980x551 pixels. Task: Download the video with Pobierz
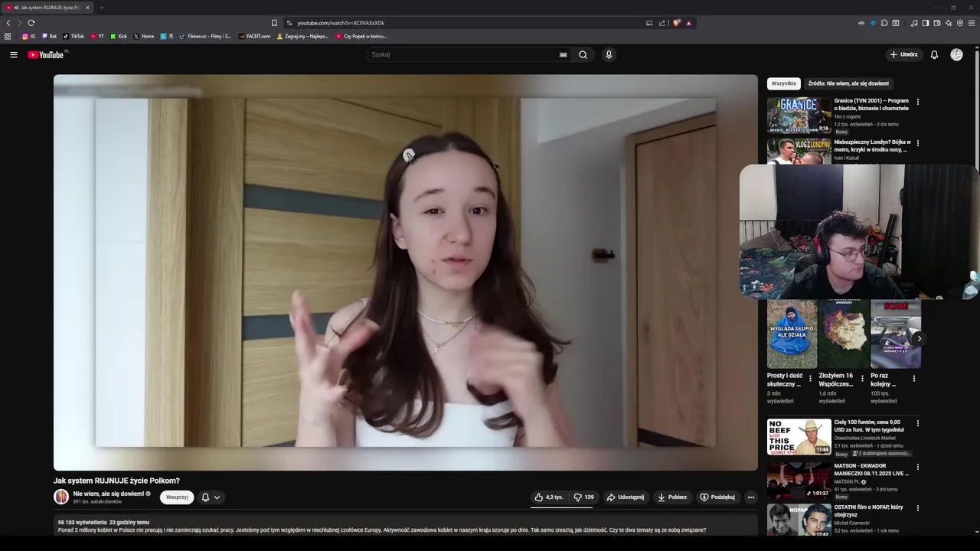point(672,497)
